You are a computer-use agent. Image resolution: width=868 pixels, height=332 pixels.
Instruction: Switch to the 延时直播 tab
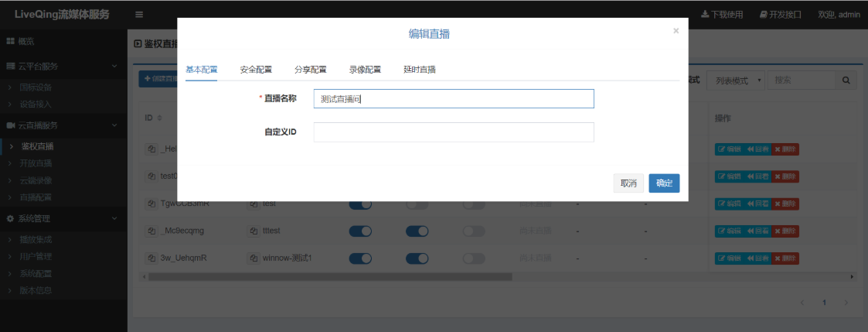tap(420, 70)
